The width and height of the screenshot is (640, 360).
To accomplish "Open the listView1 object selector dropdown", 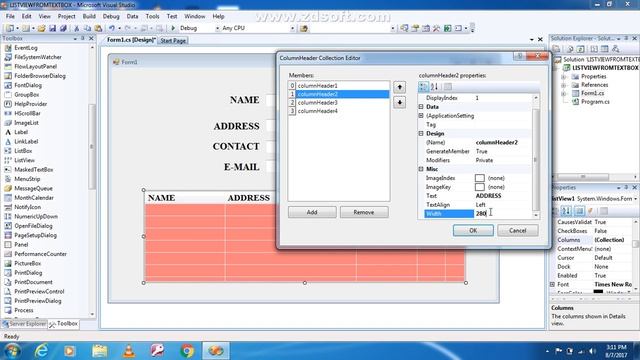I will coord(636,199).
